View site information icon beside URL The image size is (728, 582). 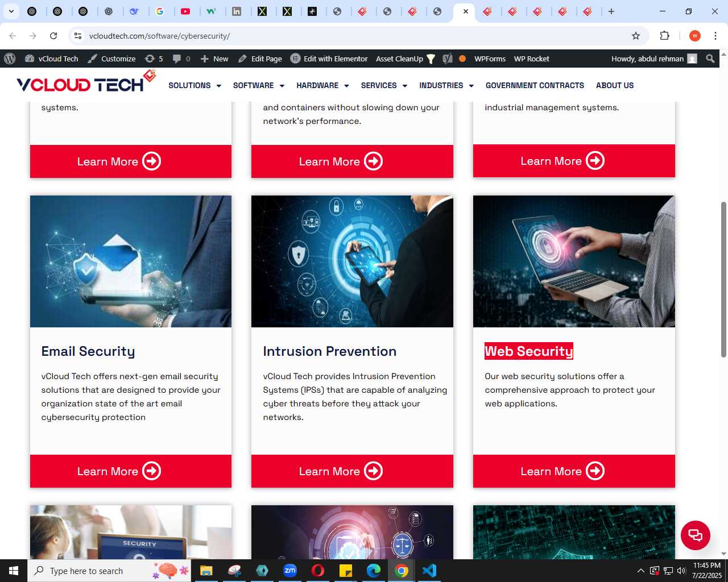click(78, 36)
